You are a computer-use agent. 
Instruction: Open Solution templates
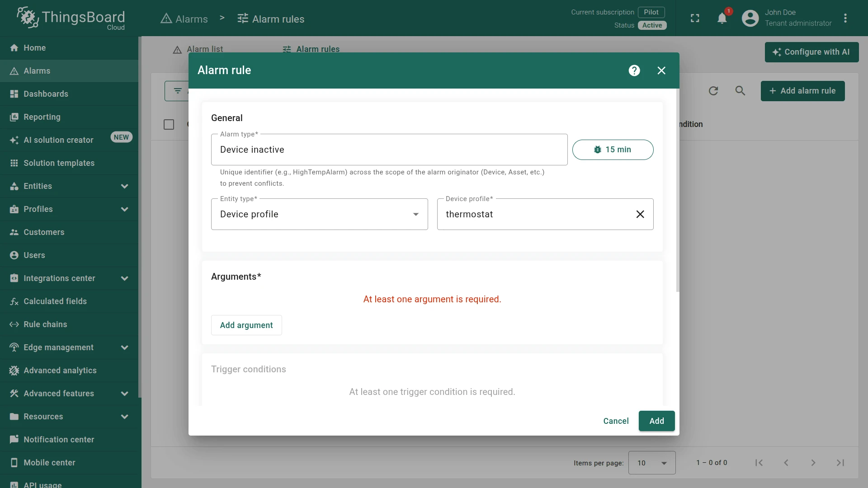69,163
